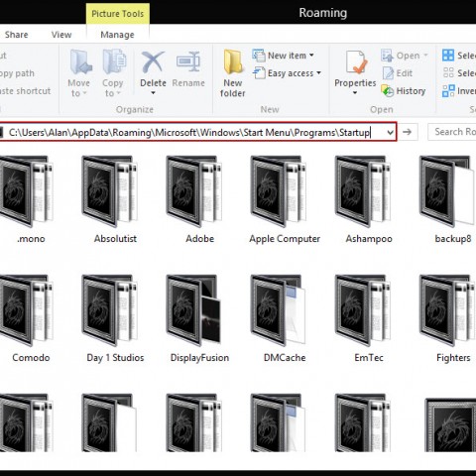Click the Delete X icon

tap(153, 62)
